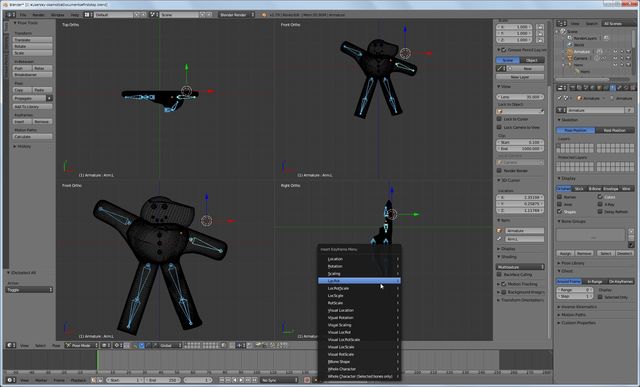This screenshot has width=640, height=387.
Task: Toggle the Names display checkbox
Action: (x=560, y=197)
